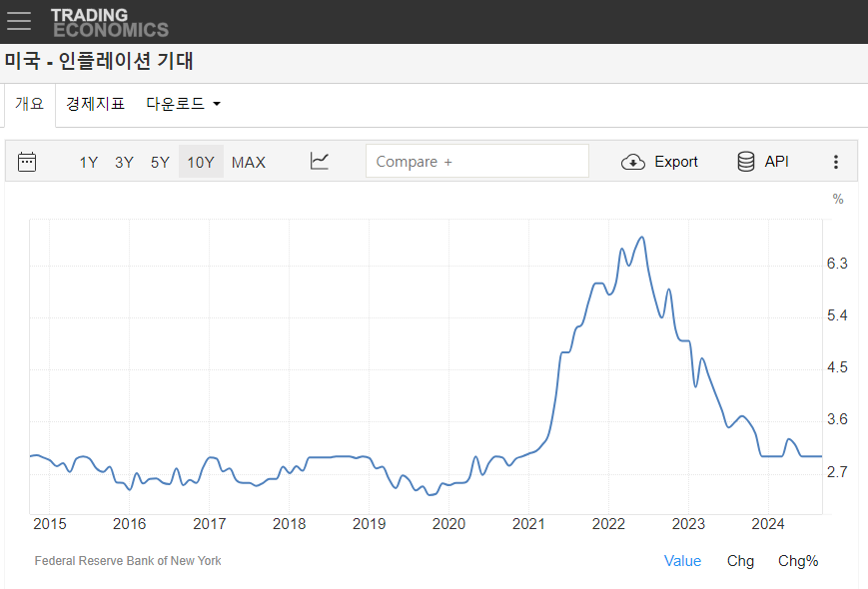The height and width of the screenshot is (589, 868).
Task: Show chart as Value
Action: (682, 561)
